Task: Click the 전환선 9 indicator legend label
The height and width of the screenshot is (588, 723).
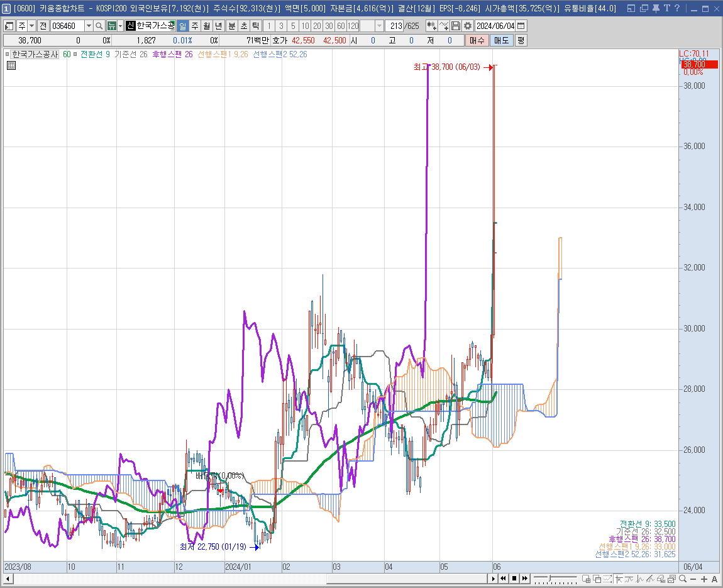Action: (x=95, y=55)
